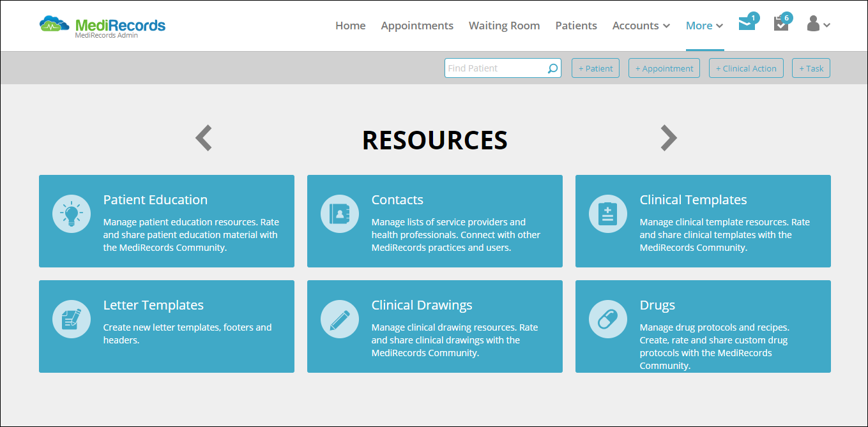Go to next section with right arrow
This screenshot has width=868, height=427.
coord(668,138)
